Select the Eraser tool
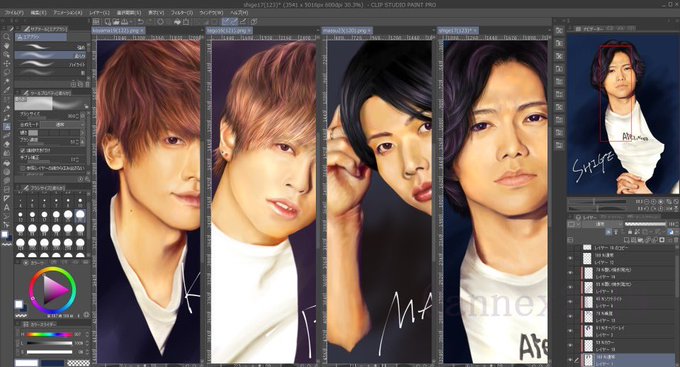The height and width of the screenshot is (367, 680). tap(6, 144)
